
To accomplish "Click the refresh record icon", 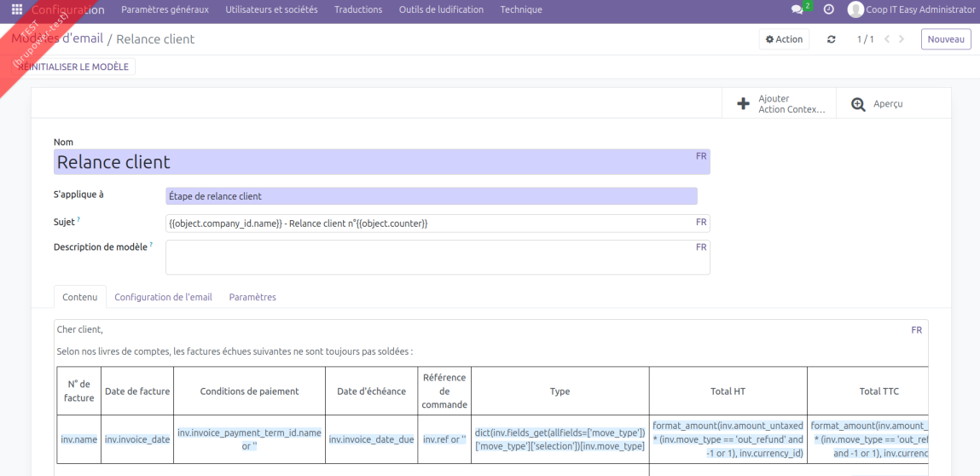I will click(x=832, y=39).
